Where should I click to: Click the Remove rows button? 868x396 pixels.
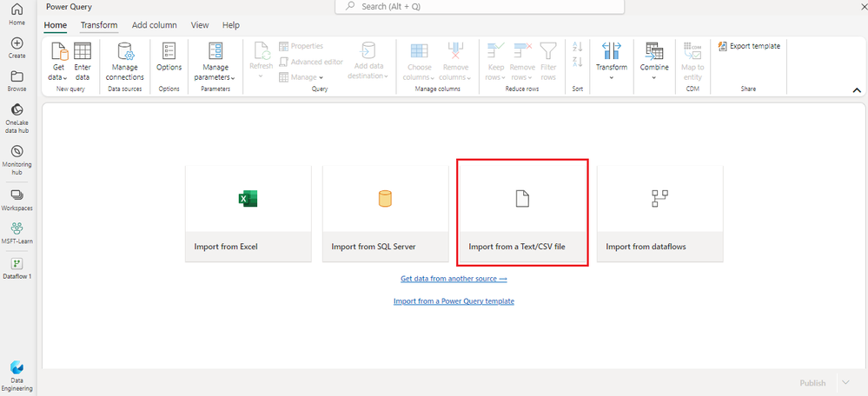(522, 62)
